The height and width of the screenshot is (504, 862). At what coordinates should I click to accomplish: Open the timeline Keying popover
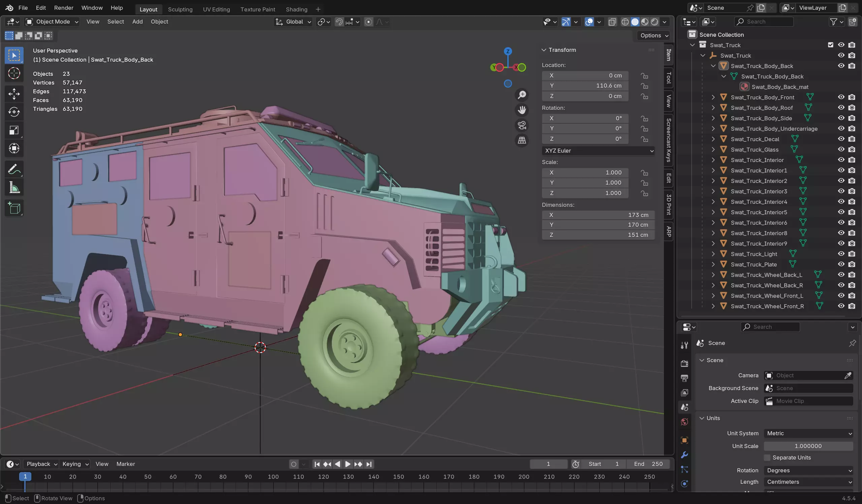(x=75, y=464)
